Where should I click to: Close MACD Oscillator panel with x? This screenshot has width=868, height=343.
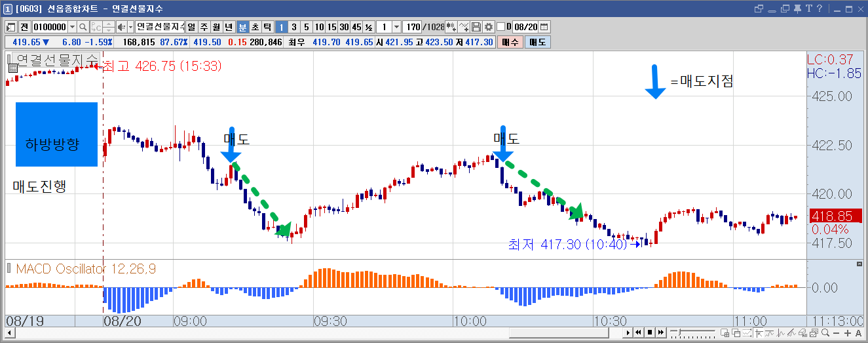tap(860, 264)
